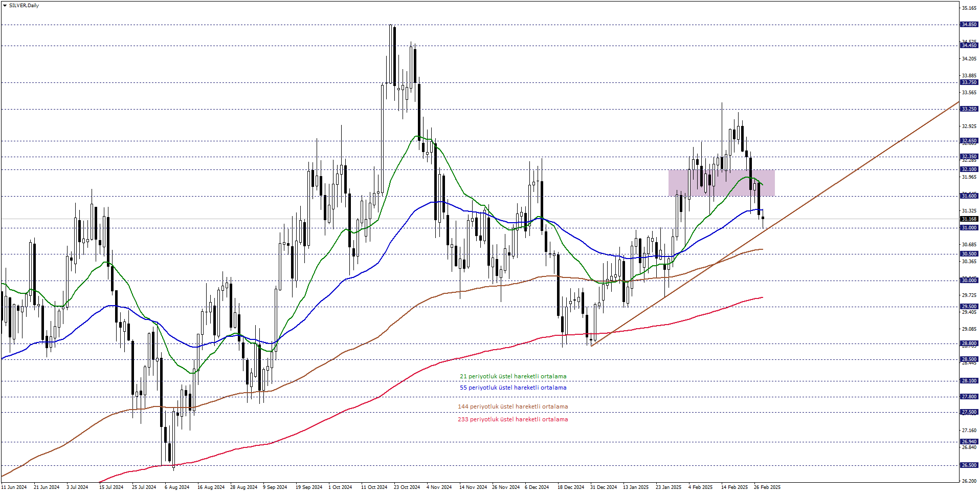
Task: Click the 33.250 price level label
Action: pyautogui.click(x=969, y=109)
